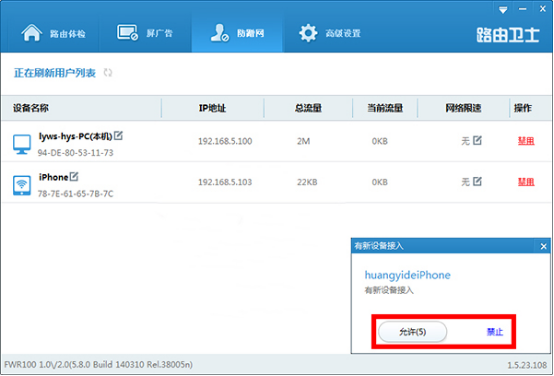This screenshot has height=376, width=554.
Task: Open the 路由体检 tab
Action: pos(53,34)
